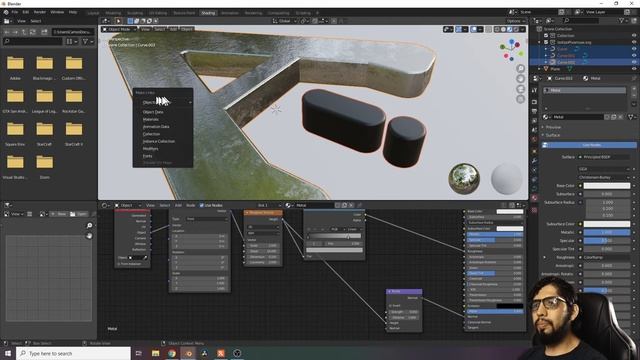This screenshot has height=360, width=640.
Task: Click the Subsurface Color swatch in properties
Action: [x=607, y=224]
